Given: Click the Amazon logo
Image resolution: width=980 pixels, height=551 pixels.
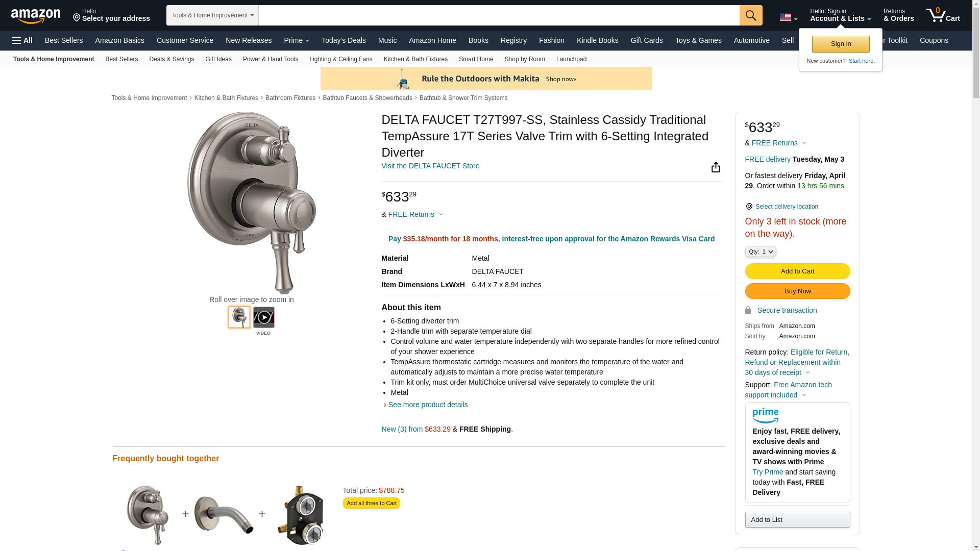Looking at the screenshot, I should (x=36, y=16).
